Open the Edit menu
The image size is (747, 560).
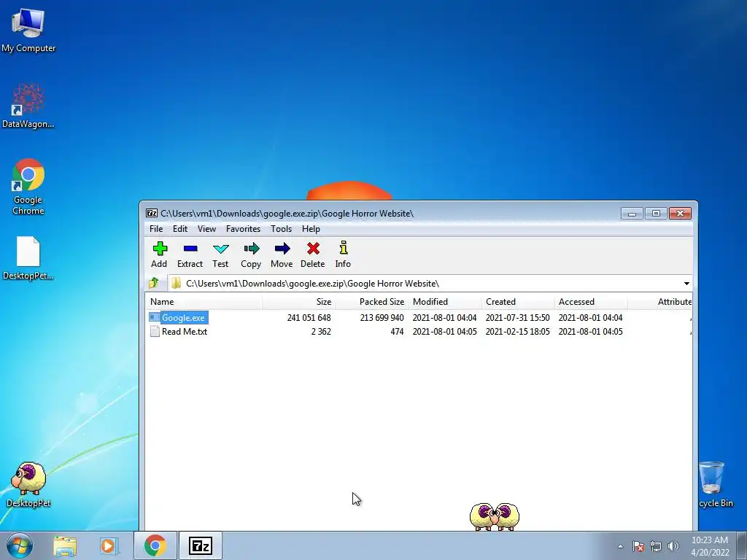[180, 228]
